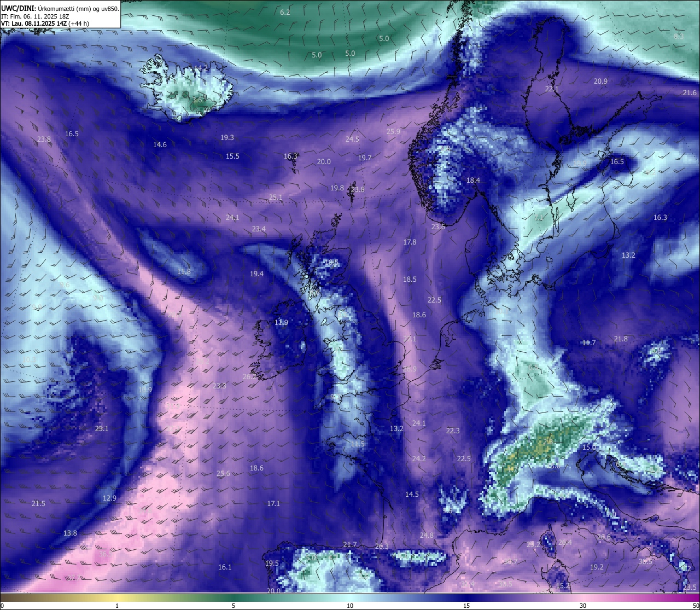This screenshot has height=610, width=700.
Task: Click the '19.8' value on the map
Action: [337, 188]
